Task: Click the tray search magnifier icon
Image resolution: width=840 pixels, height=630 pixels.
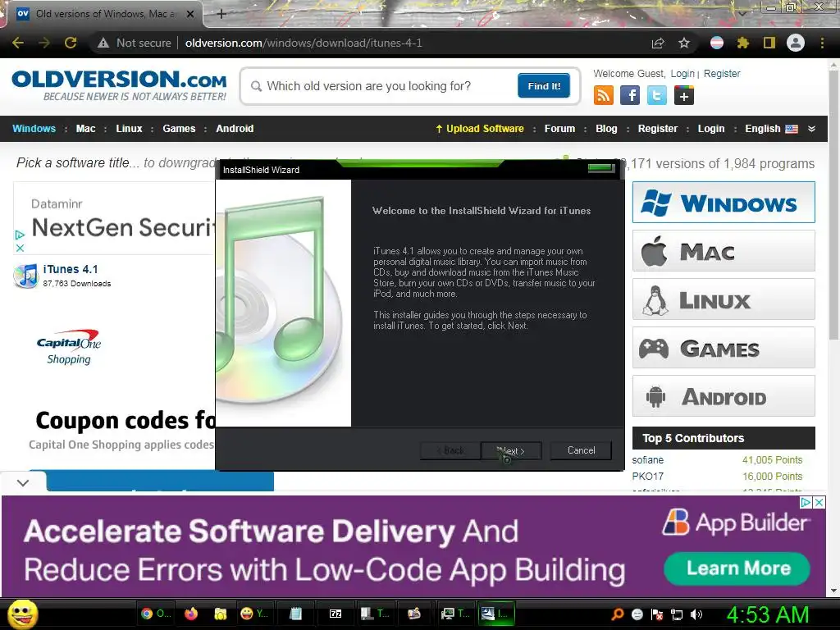Action: (618, 614)
